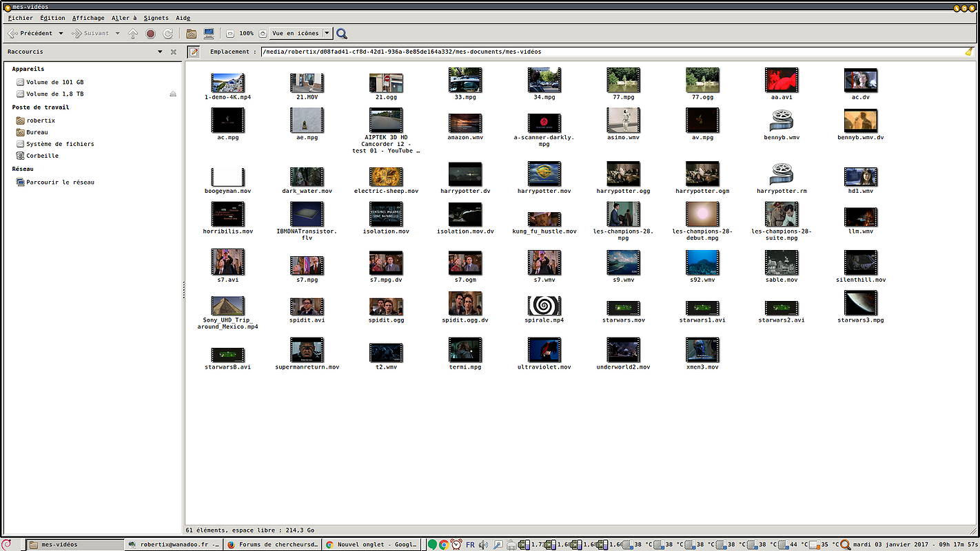Go back with the Précédent button
Viewport: 980px width, 551px height.
click(30, 33)
